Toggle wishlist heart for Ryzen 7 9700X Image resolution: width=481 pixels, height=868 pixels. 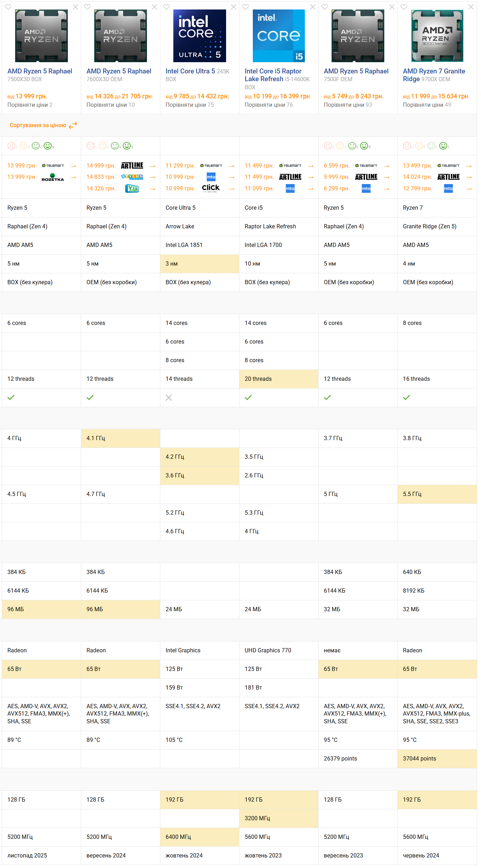point(404,7)
